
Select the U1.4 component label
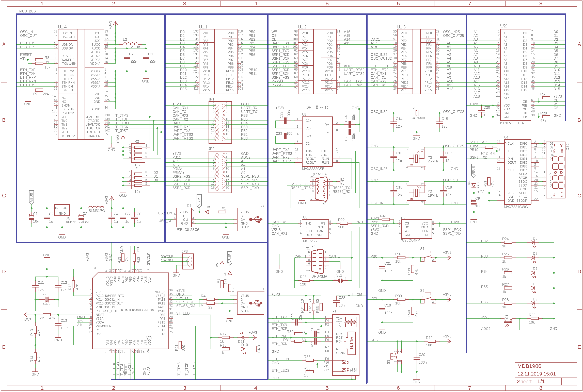tap(62, 27)
